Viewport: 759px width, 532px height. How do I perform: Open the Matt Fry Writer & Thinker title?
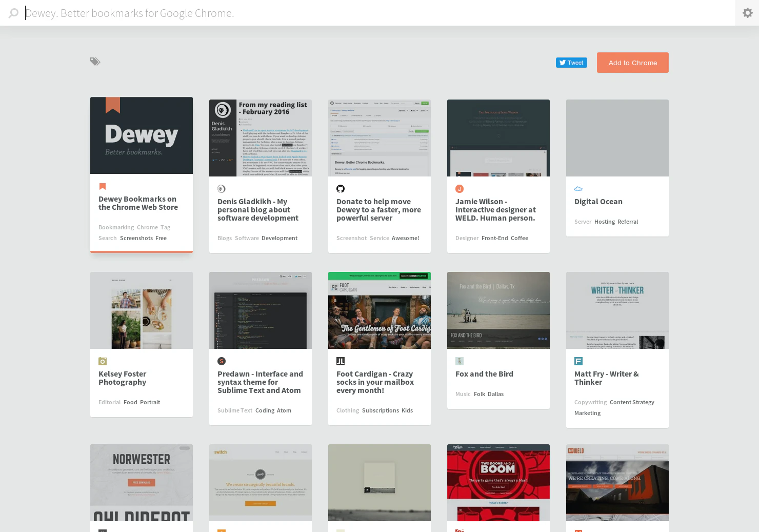607,378
